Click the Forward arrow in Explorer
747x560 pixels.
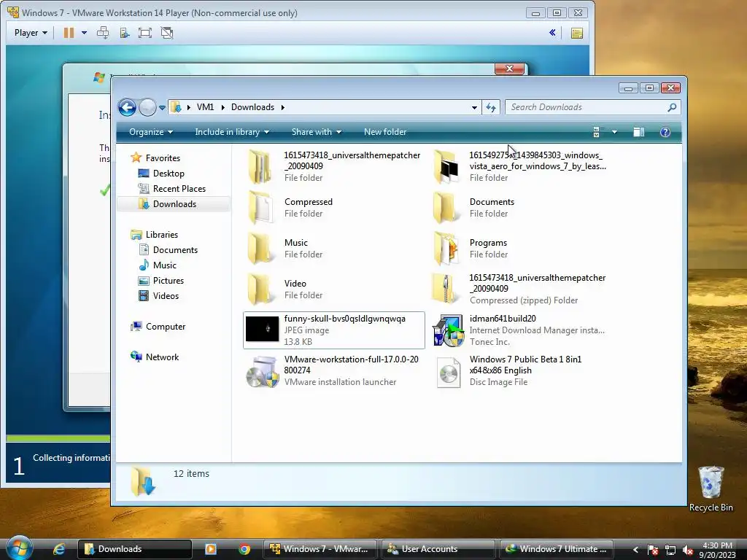coord(147,107)
